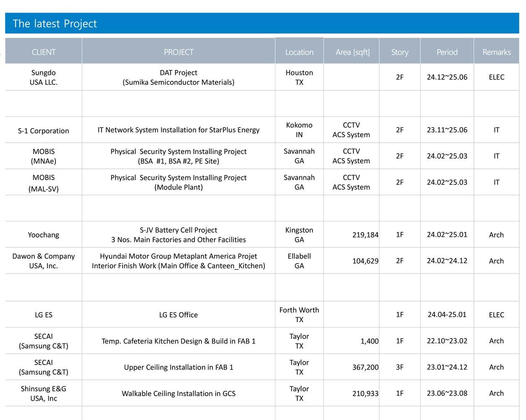The image size is (526, 420).
Task: Click the CLIENT column header
Action: (x=44, y=52)
